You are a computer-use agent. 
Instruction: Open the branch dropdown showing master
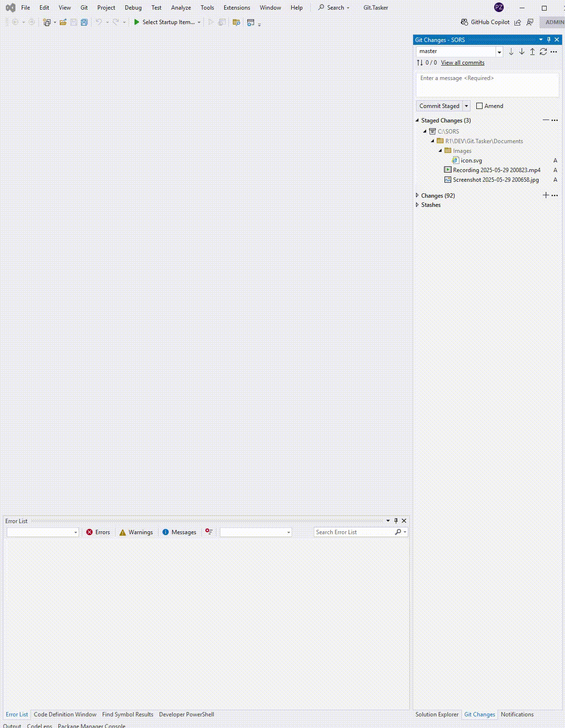click(x=499, y=52)
